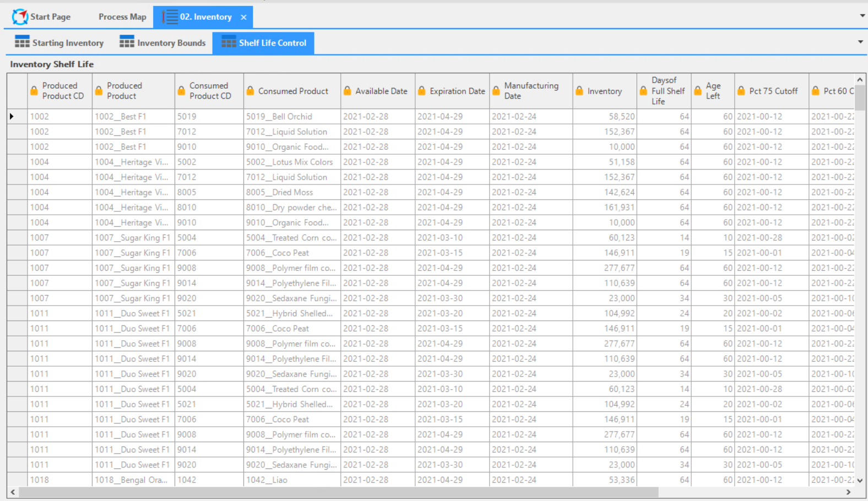868x501 pixels.
Task: Open the Start Page tab
Action: click(42, 17)
